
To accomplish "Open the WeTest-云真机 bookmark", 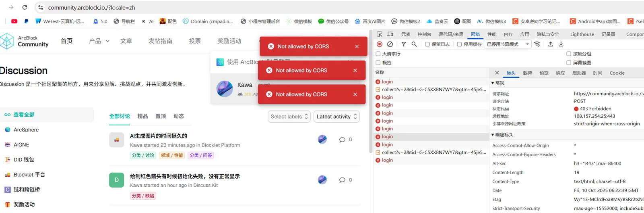I will coord(60,21).
